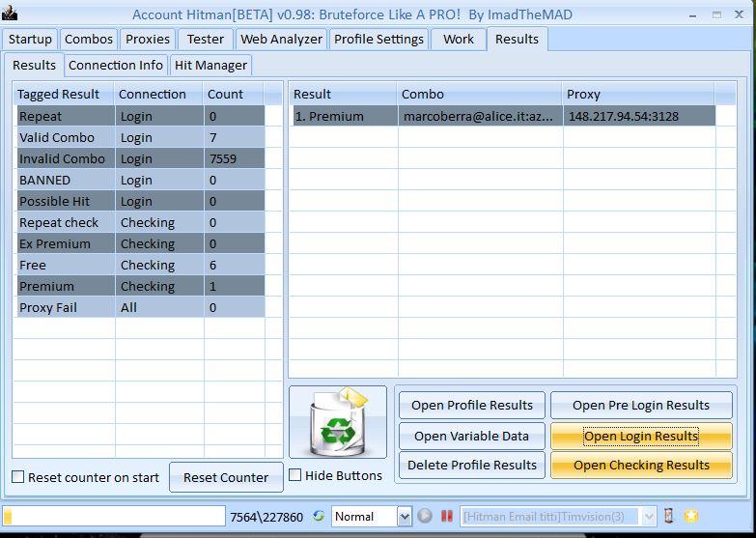Select the BANNED row
Viewport: 756px width, 538px height.
point(141,180)
